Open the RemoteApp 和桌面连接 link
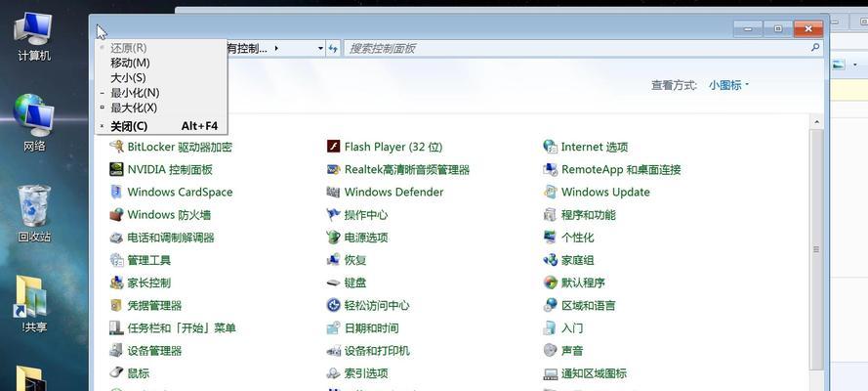 [x=621, y=170]
